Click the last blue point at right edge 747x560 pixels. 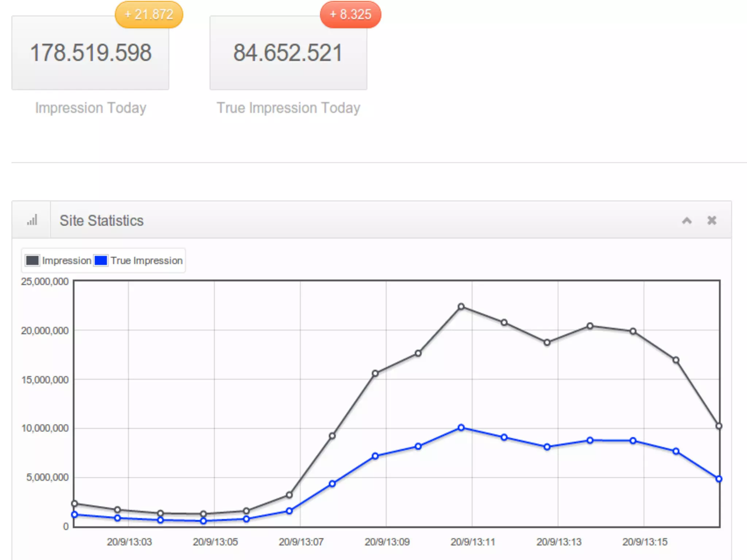click(719, 479)
